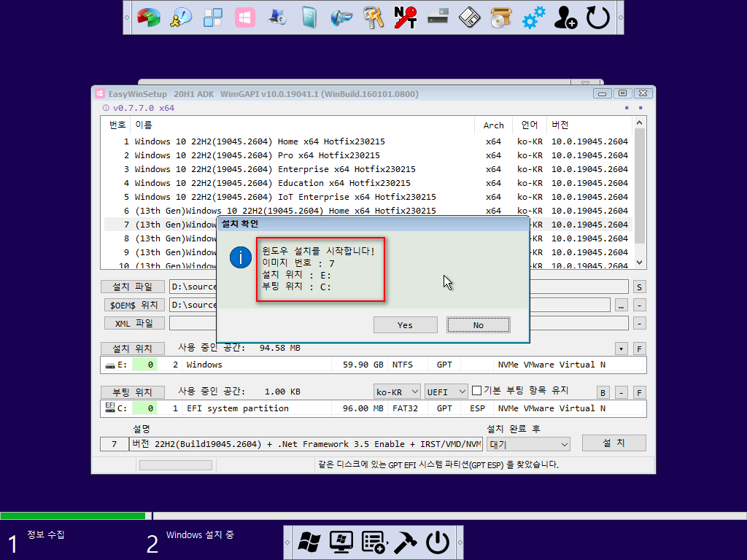
Task: Click the ... browse button on the $OEM$ row
Action: click(622, 306)
